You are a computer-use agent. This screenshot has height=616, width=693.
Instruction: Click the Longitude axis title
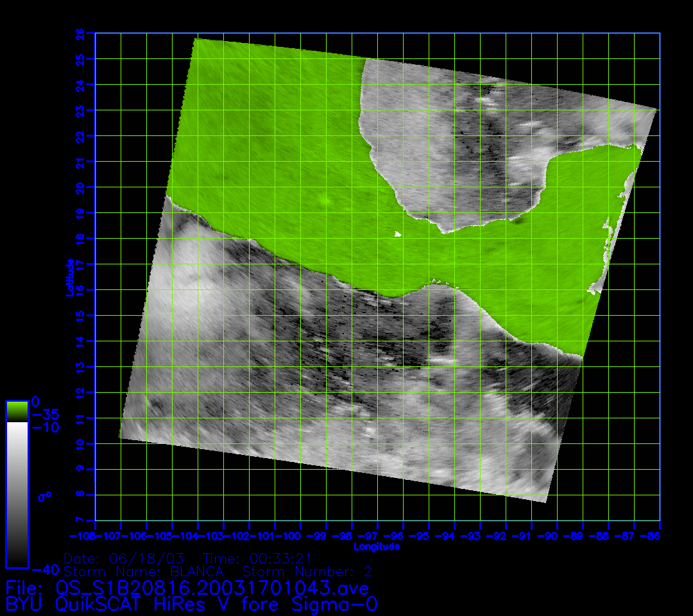click(x=377, y=547)
